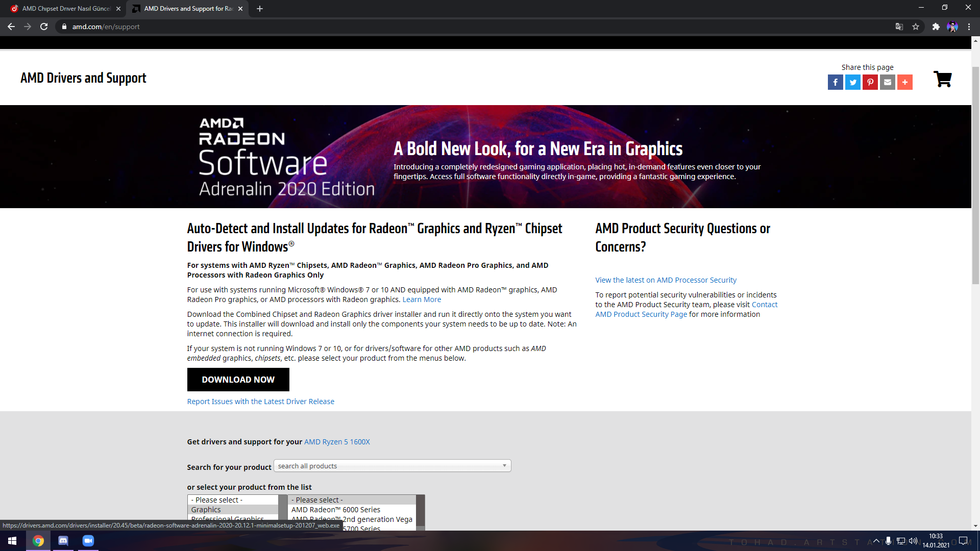The height and width of the screenshot is (551, 980).
Task: Switch to AMD Chipset Driver tab
Action: [65, 9]
